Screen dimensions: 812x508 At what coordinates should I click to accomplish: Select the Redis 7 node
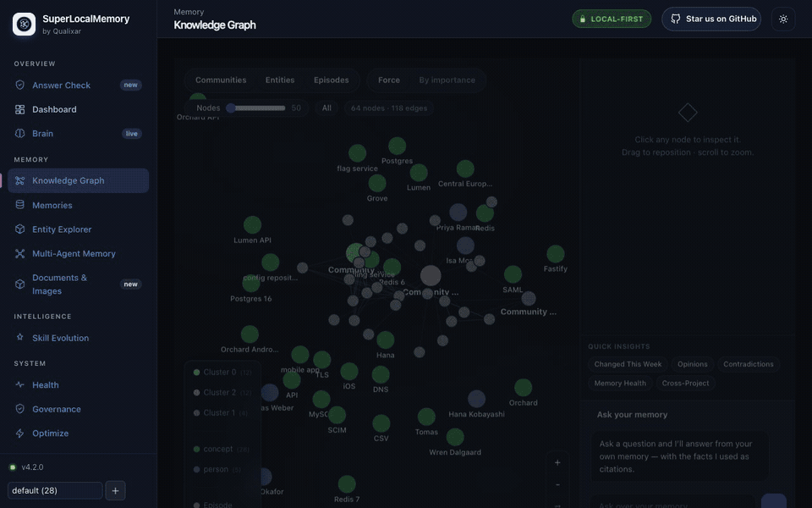tap(347, 484)
